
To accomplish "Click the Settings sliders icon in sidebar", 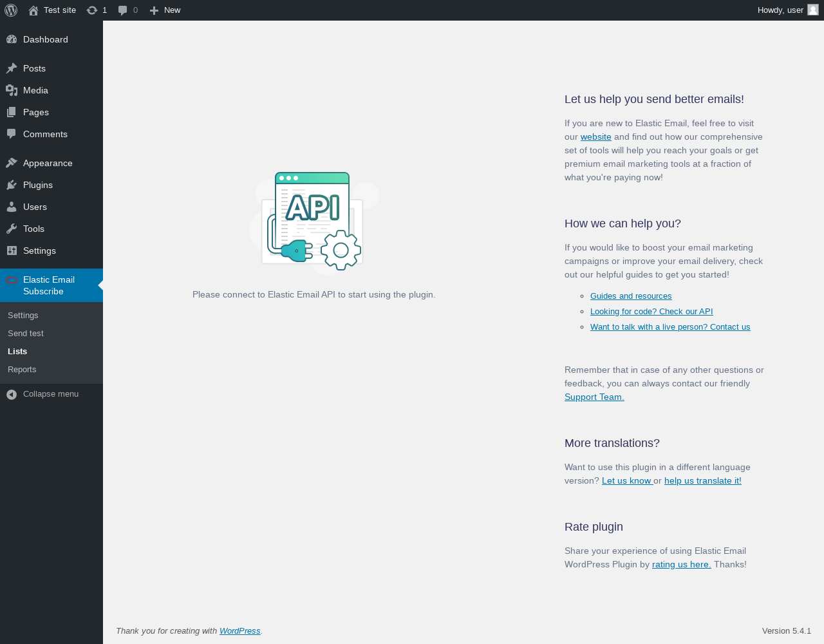I will click(x=12, y=251).
